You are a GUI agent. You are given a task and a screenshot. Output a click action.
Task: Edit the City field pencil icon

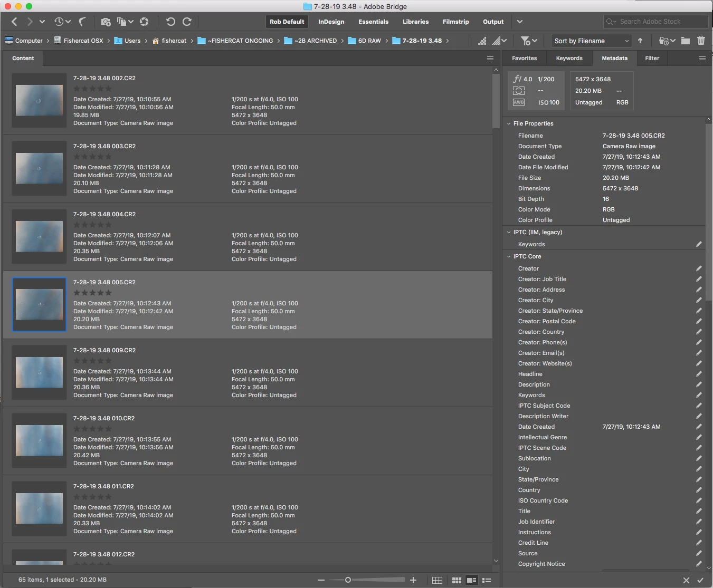[x=699, y=469]
